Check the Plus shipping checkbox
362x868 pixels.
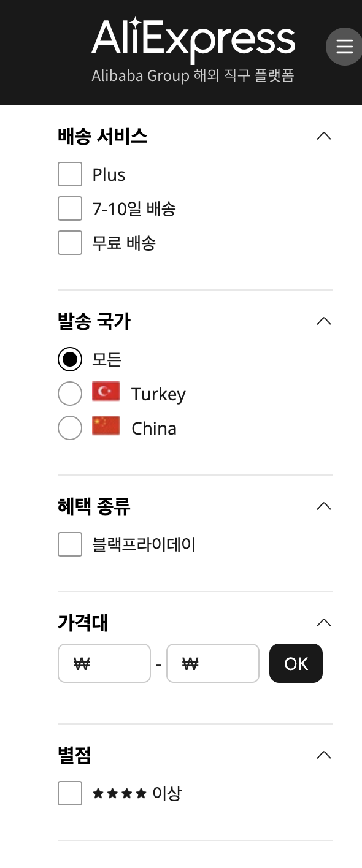pos(70,174)
